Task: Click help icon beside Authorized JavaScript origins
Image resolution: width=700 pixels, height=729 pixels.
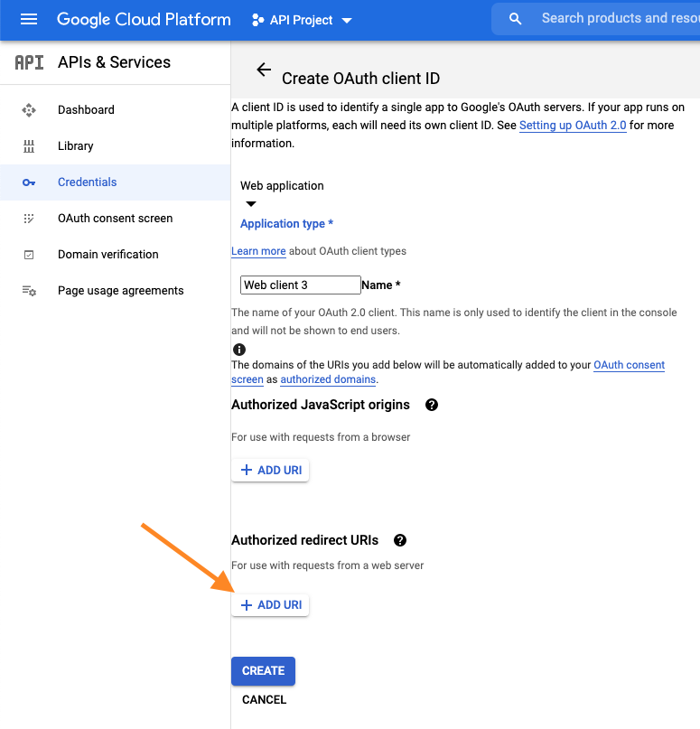Action: [432, 405]
